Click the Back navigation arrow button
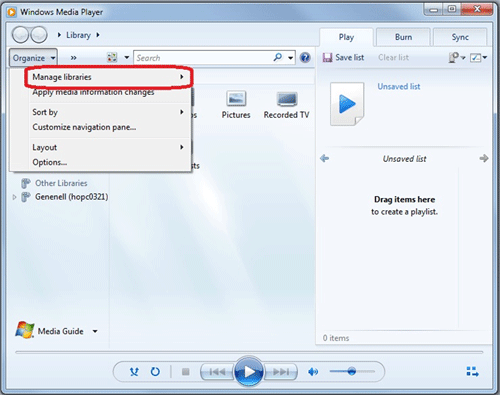 21,35
